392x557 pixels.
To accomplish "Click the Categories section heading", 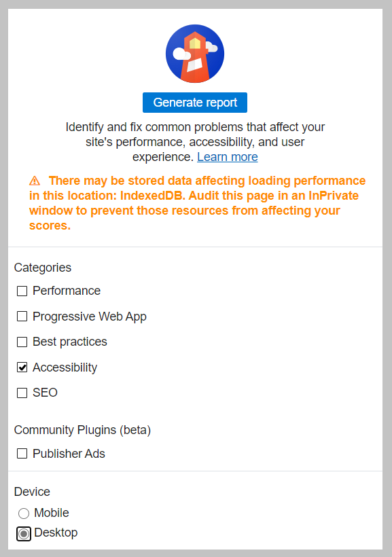I will [42, 268].
